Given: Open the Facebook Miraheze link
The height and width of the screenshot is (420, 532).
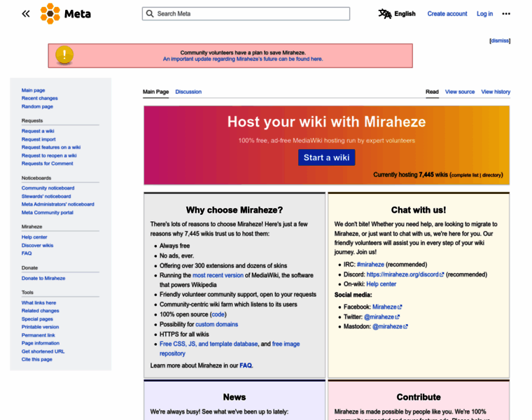Looking at the screenshot, I should pyautogui.click(x=384, y=307).
